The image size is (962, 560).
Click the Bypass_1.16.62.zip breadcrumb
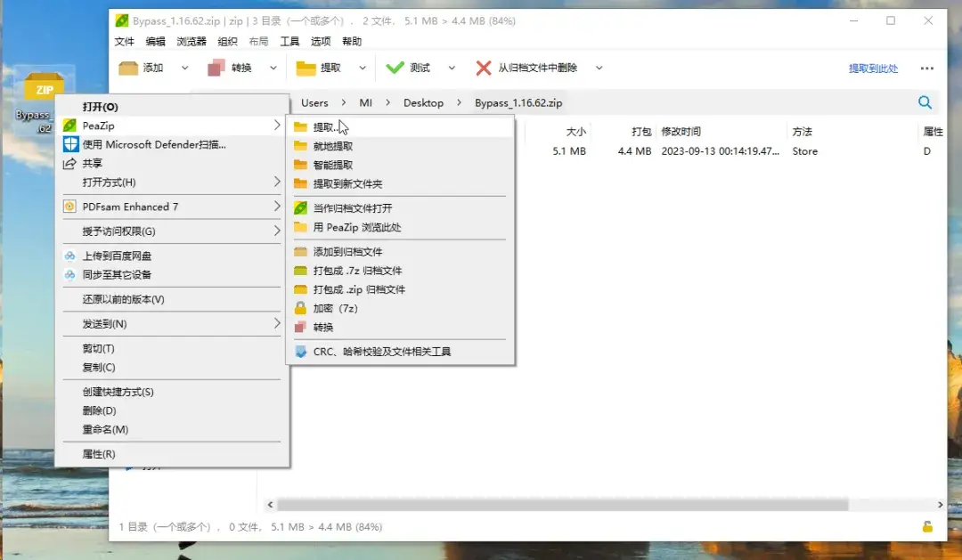click(518, 102)
